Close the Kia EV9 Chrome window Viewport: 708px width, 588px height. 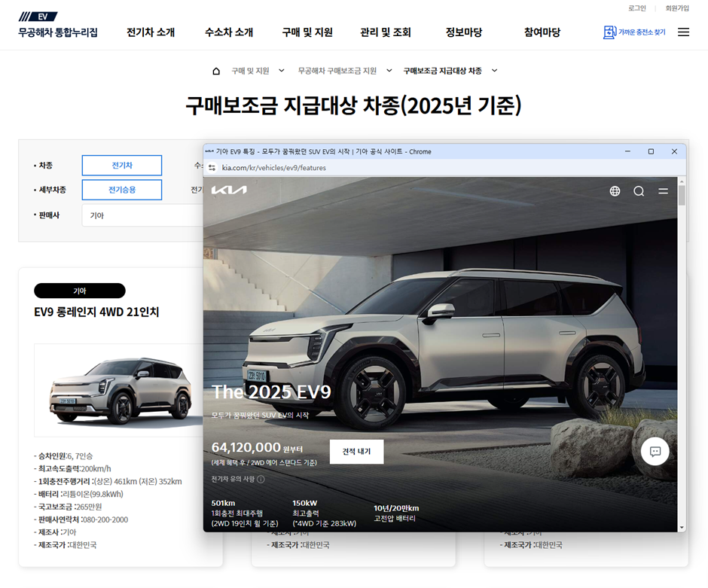[x=674, y=151]
